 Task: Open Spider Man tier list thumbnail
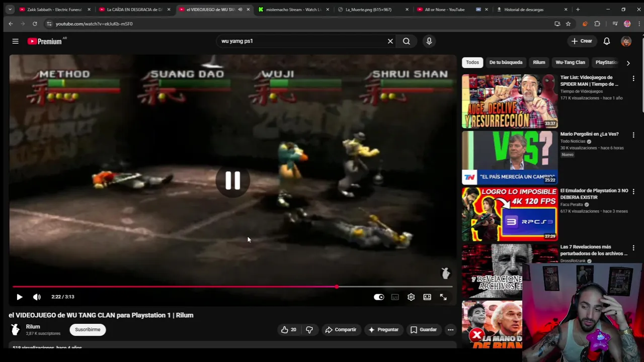pos(510,101)
